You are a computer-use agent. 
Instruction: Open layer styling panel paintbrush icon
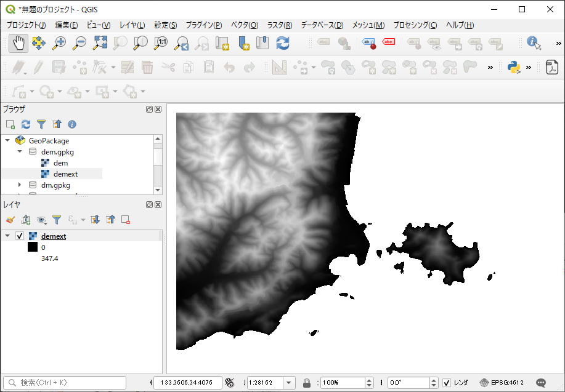coord(10,220)
